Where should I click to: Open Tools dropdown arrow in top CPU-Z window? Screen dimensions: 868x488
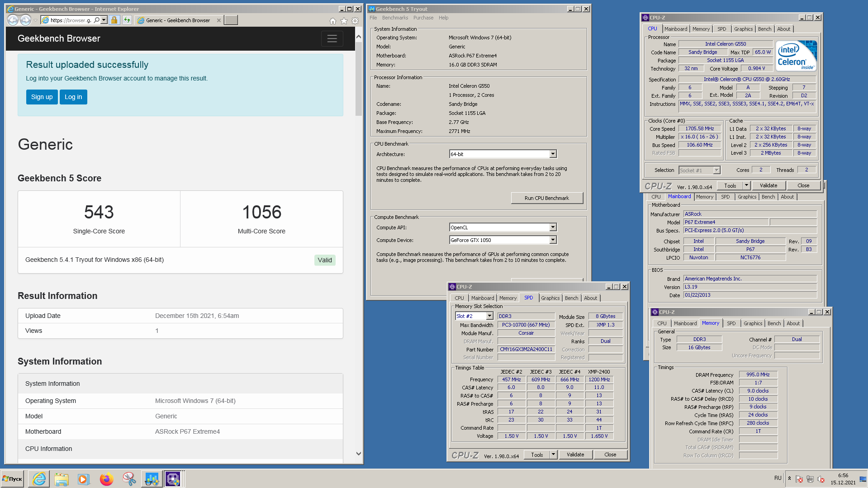pos(746,185)
